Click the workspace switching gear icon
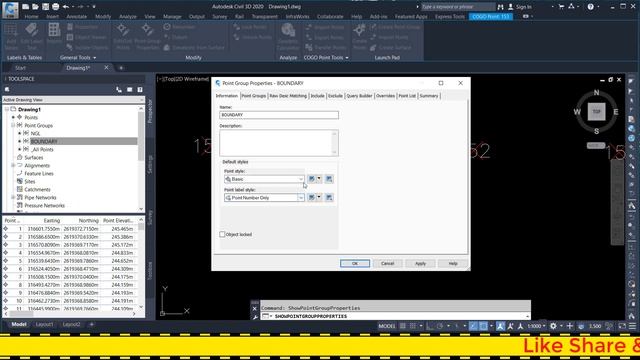The width and height of the screenshot is (640, 360). click(553, 326)
